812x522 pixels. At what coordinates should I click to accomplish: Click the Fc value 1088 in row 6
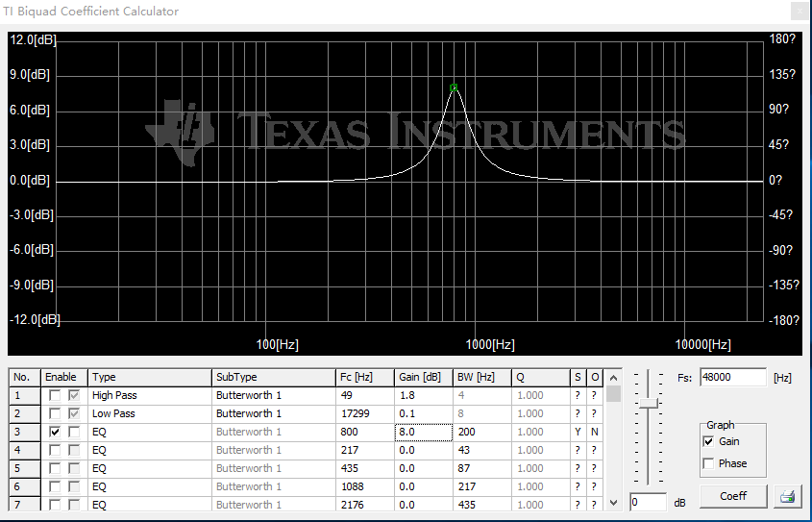pyautogui.click(x=365, y=486)
